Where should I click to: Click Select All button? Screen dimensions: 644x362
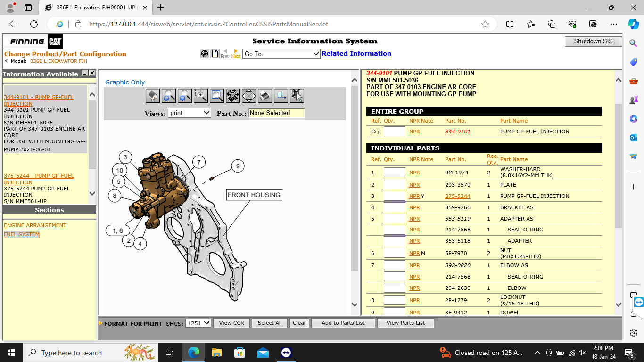coord(270,323)
